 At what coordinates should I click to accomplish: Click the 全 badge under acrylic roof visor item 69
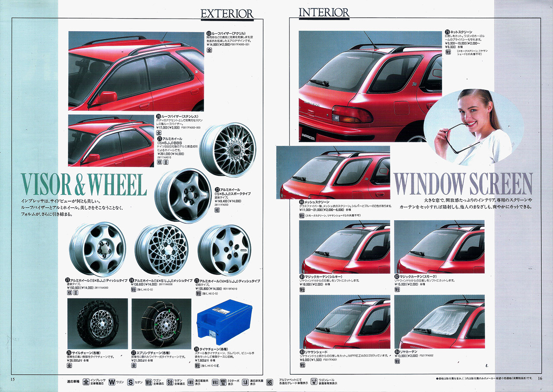210,50
